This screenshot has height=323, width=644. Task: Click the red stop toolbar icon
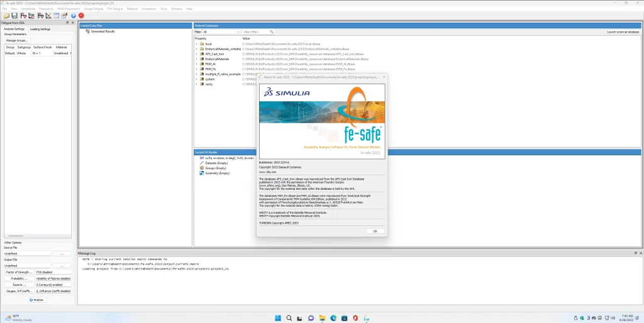[x=81, y=15]
